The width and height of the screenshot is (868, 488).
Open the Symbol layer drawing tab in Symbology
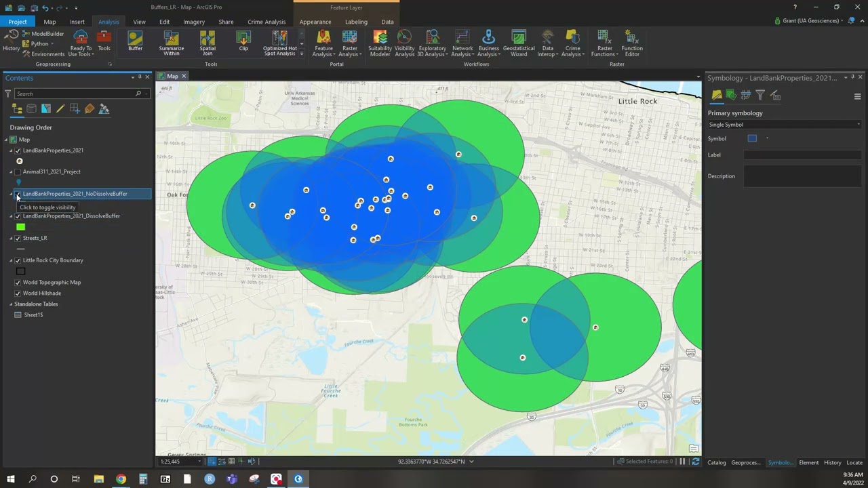(x=745, y=96)
